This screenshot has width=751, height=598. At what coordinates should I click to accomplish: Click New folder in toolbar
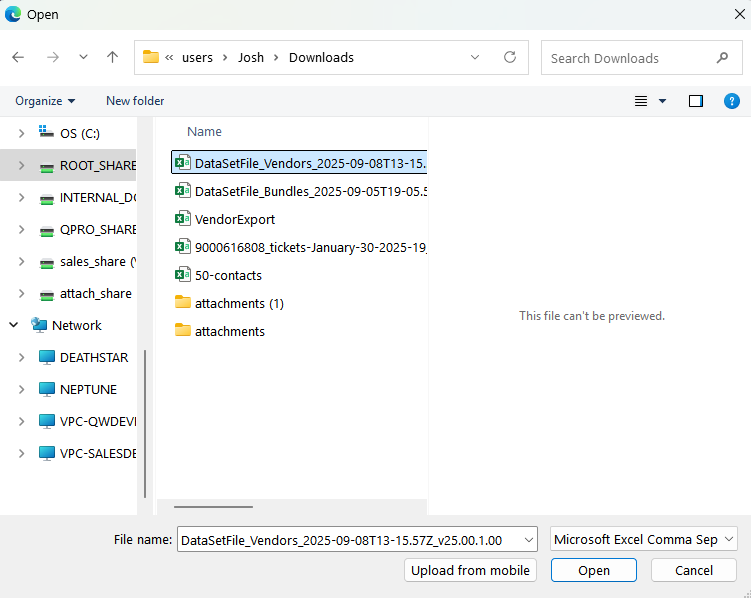click(135, 101)
